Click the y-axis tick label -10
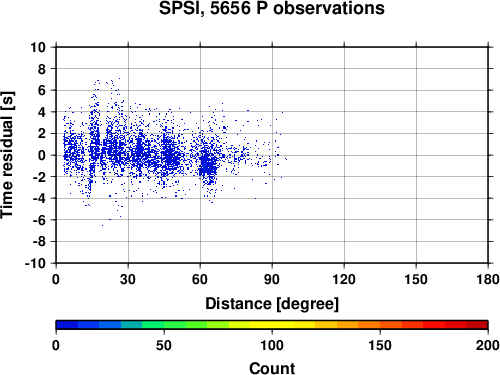The image size is (500, 375). coord(35,263)
